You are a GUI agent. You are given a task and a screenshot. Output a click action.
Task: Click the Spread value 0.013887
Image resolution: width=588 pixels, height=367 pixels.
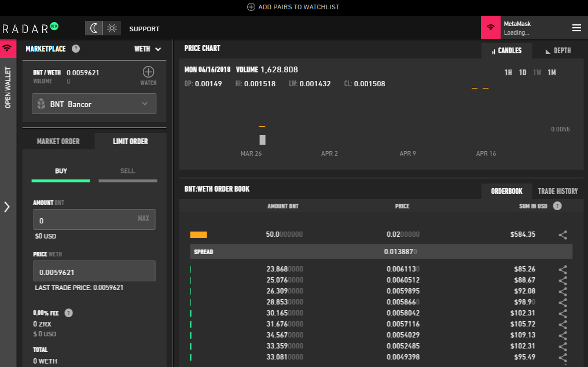click(x=400, y=251)
